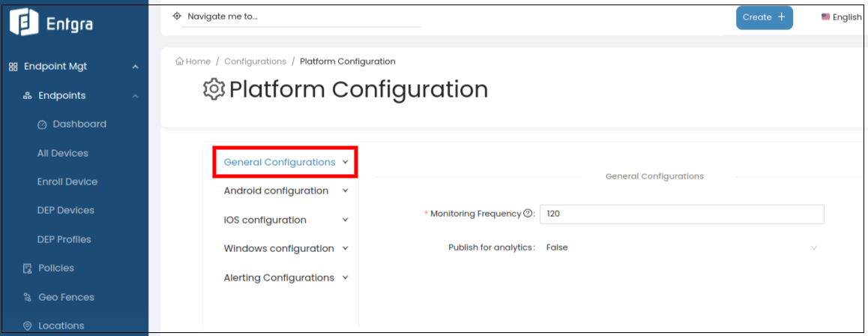Collapse the Endpoint Mgt menu chevron
868x336 pixels.
pos(135,67)
